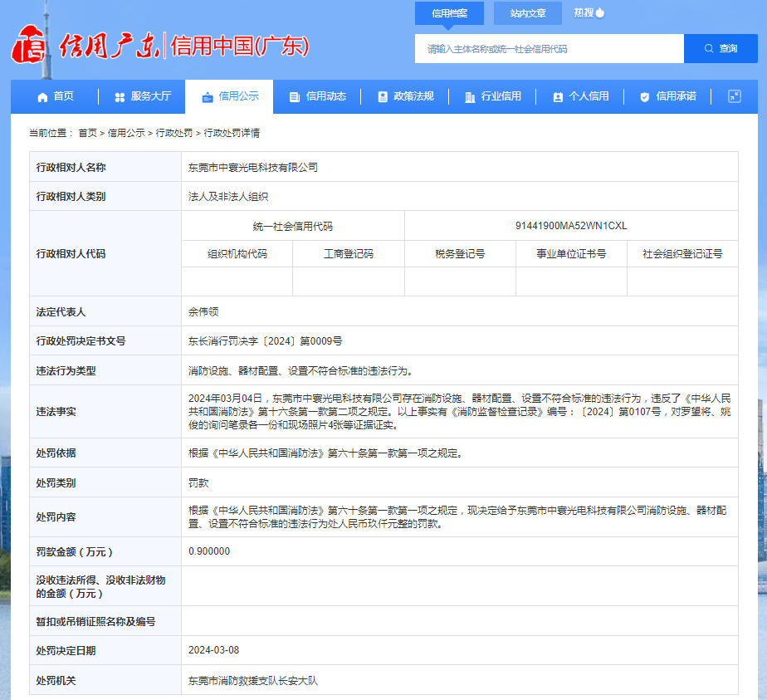This screenshot has width=767, height=700.
Task: Click the 行政处罚决定书文号 label
Action: (x=81, y=341)
